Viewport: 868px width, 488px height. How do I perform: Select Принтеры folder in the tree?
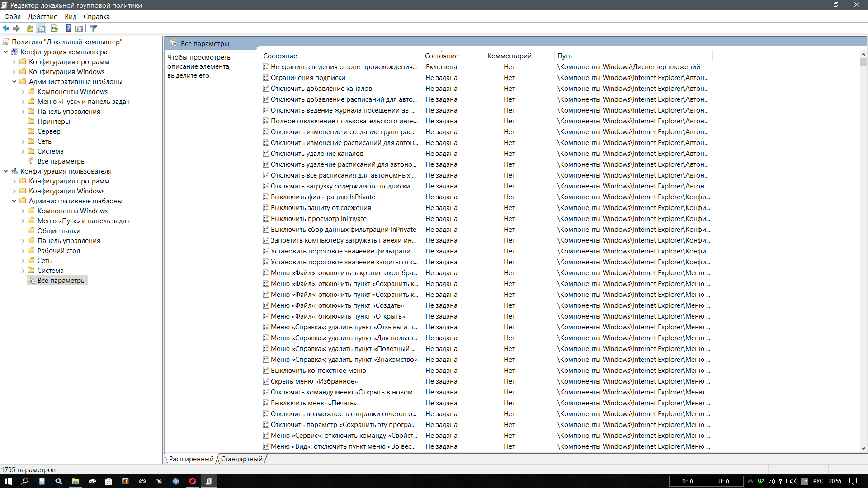pos(53,122)
